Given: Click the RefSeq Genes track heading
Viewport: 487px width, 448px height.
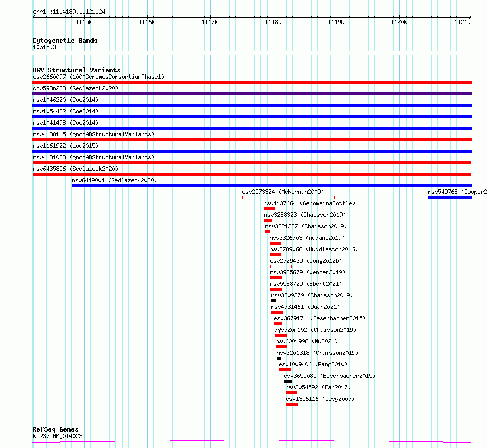Looking at the screenshot, I should (x=55, y=429).
